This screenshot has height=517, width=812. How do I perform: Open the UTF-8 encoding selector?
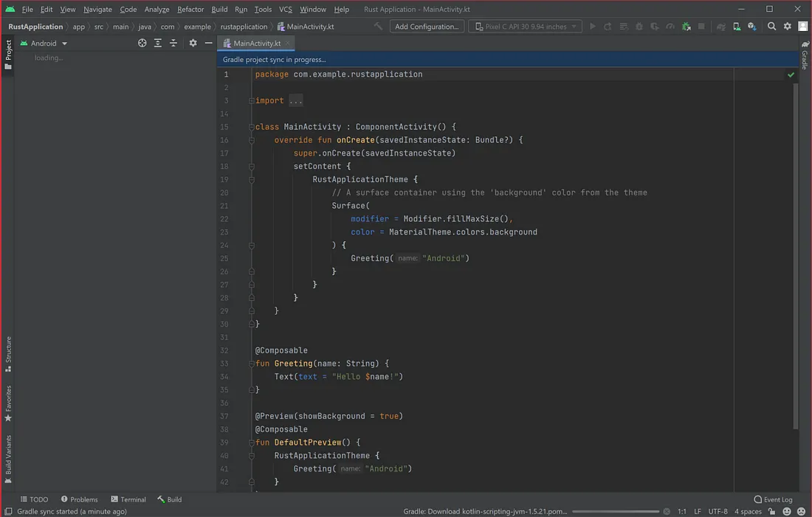click(718, 511)
